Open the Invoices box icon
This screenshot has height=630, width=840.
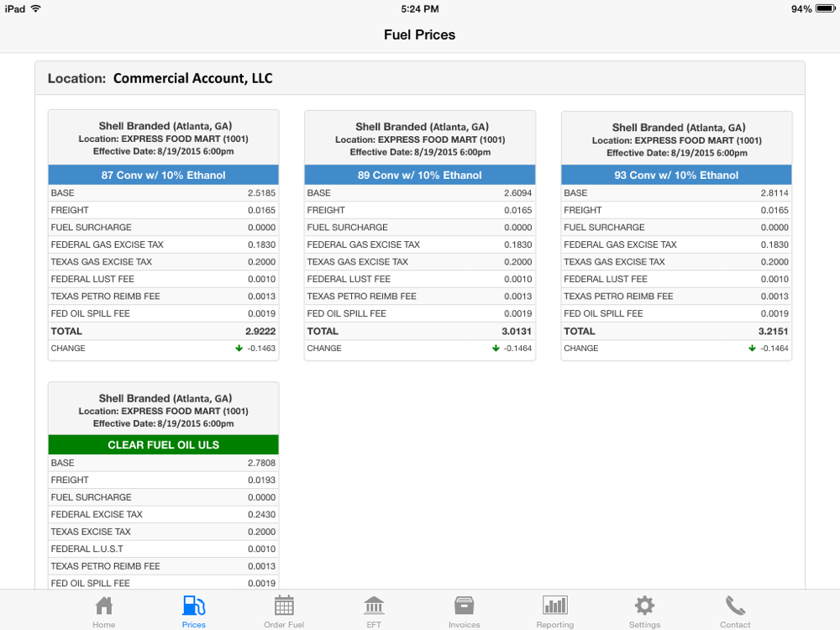[x=464, y=606]
